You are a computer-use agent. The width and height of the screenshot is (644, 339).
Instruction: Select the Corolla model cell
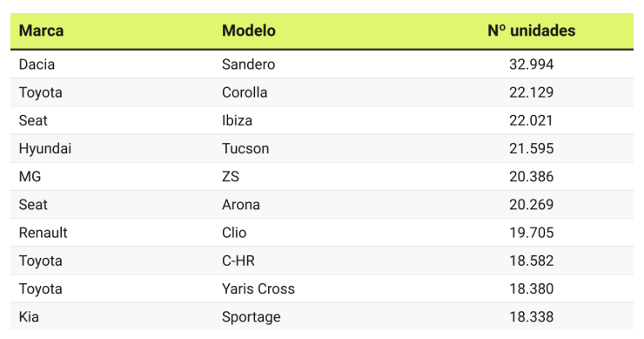click(245, 92)
